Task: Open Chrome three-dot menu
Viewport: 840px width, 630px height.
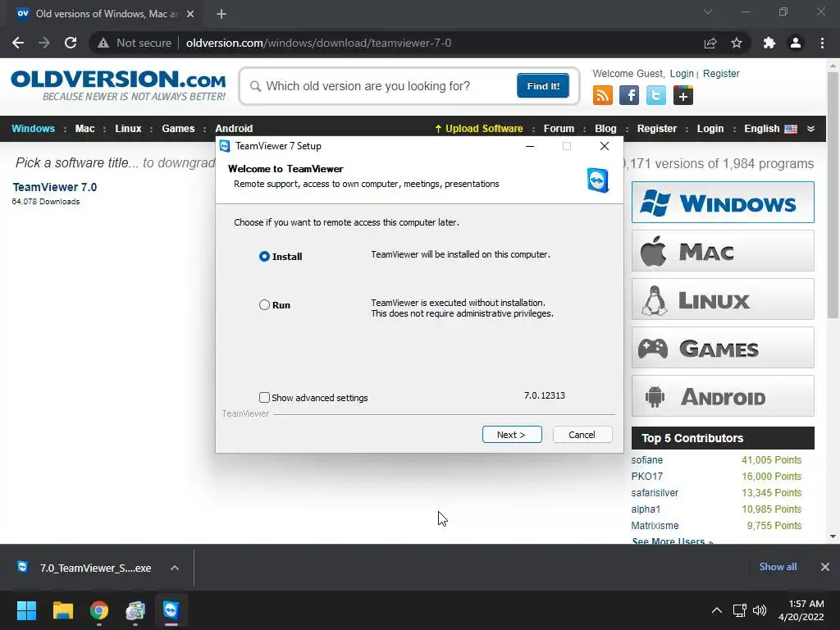Action: click(x=822, y=43)
